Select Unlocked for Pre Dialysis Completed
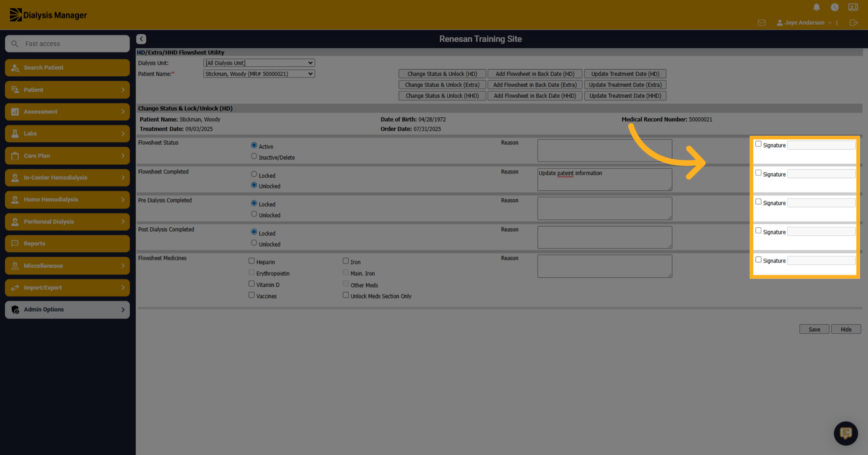868x455 pixels. (254, 214)
